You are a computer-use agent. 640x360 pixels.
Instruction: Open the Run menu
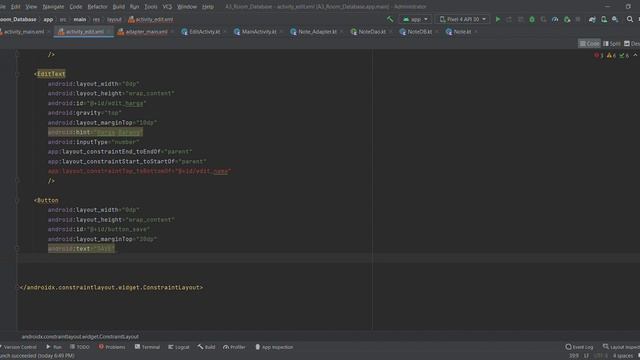134,7
